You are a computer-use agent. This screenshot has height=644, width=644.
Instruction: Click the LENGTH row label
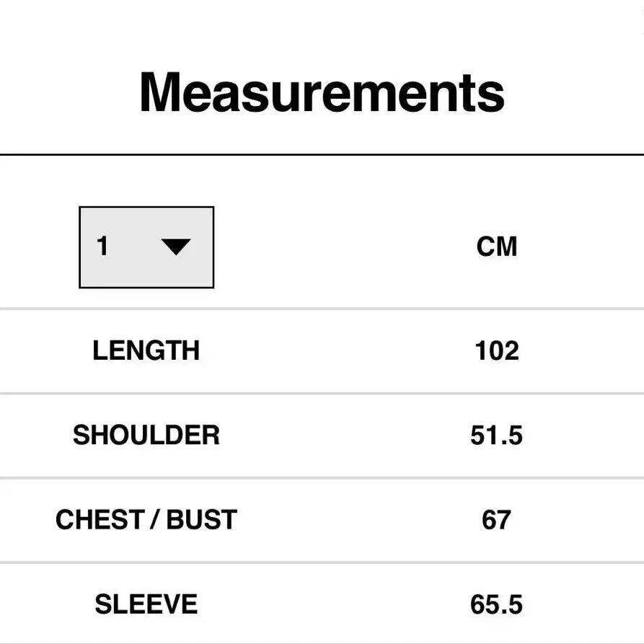click(x=146, y=351)
